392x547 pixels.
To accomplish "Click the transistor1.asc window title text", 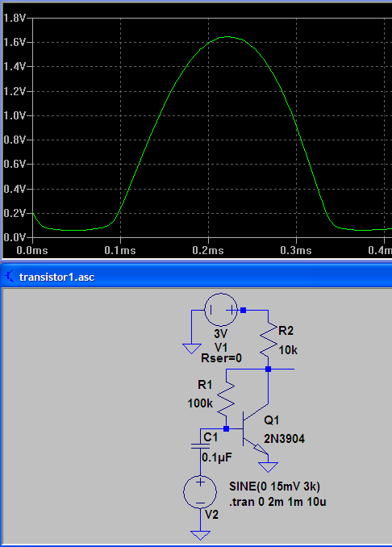I will click(56, 277).
